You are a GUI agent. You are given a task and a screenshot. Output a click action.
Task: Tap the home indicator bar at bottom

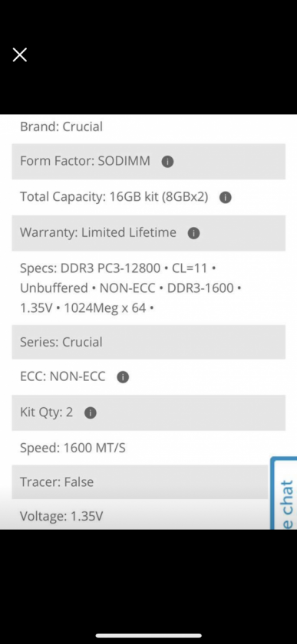[149, 636]
